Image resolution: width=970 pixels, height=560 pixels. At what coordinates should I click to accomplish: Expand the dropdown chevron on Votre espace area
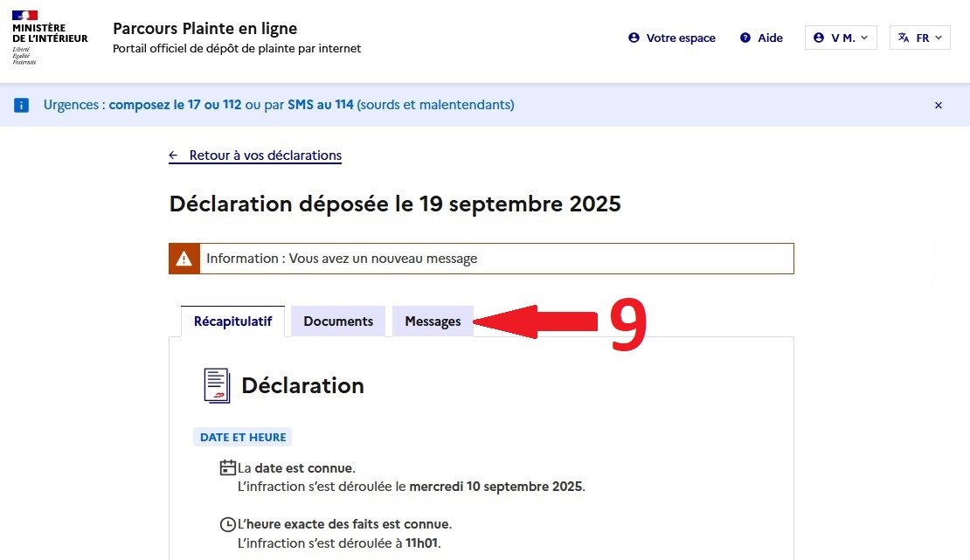(865, 38)
